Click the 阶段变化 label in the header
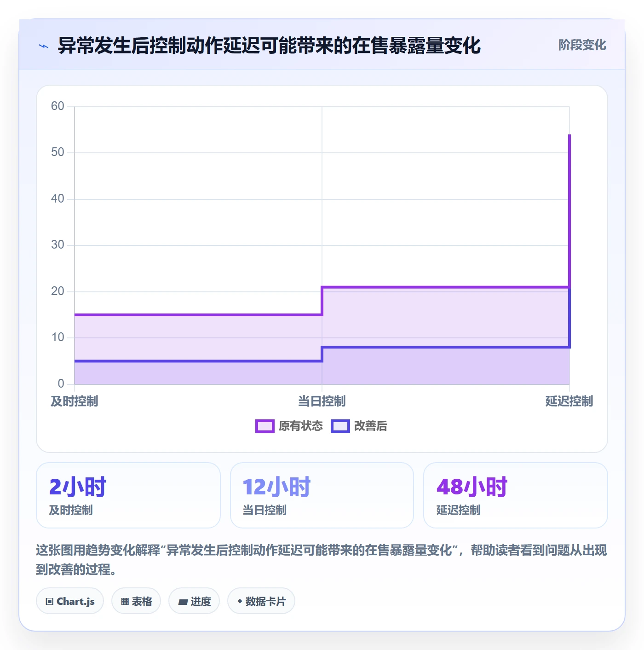Image resolution: width=644 pixels, height=650 pixels. [582, 45]
